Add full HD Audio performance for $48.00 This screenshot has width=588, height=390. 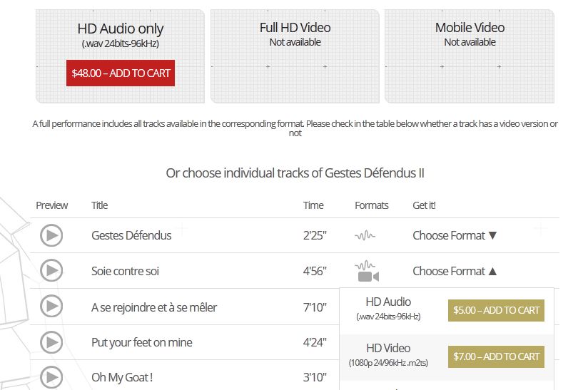[x=121, y=73]
